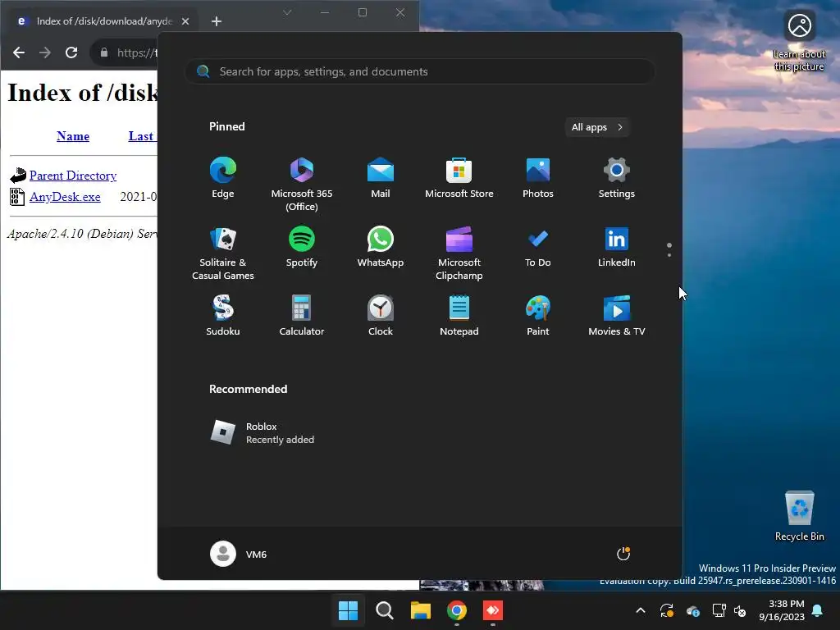Open the Parent Directory link in browser
Image resolution: width=840 pixels, height=630 pixels.
(x=73, y=176)
